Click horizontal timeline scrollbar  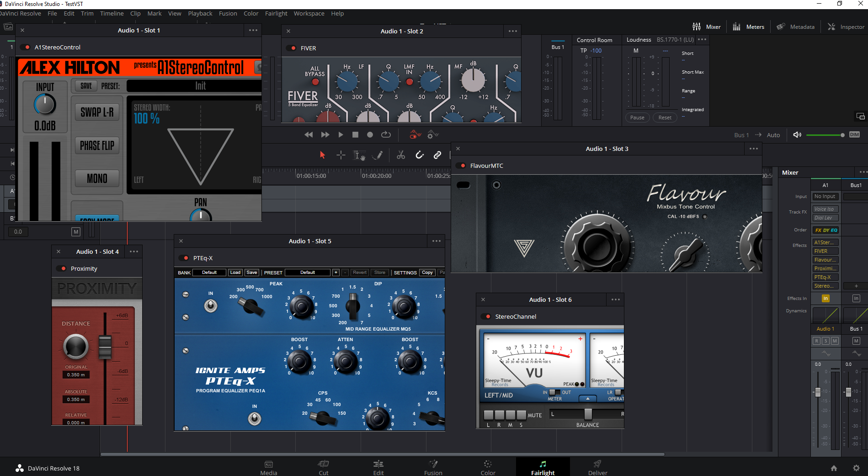click(382, 454)
